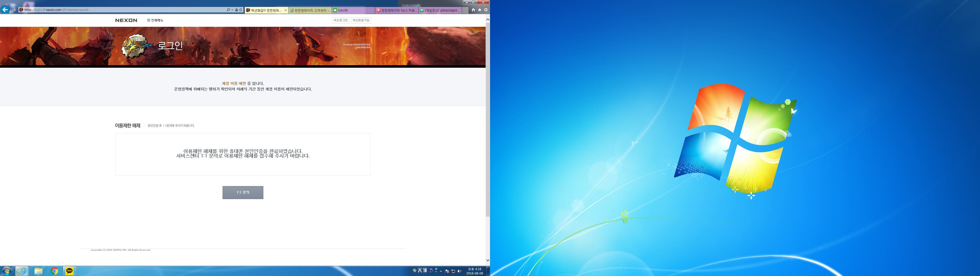Open browser Tools gear icon
The height and width of the screenshot is (276, 980).
485,10
